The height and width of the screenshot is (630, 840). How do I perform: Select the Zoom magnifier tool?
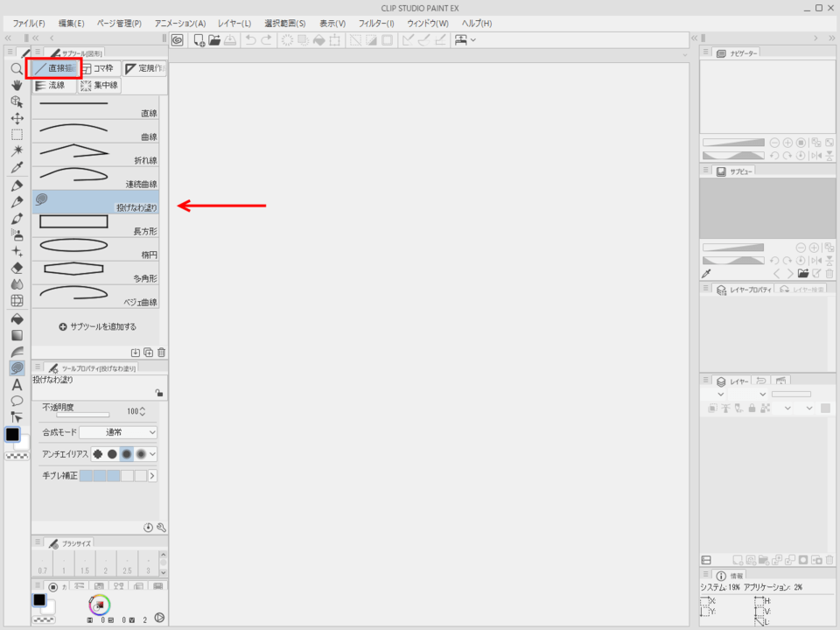pyautogui.click(x=17, y=68)
